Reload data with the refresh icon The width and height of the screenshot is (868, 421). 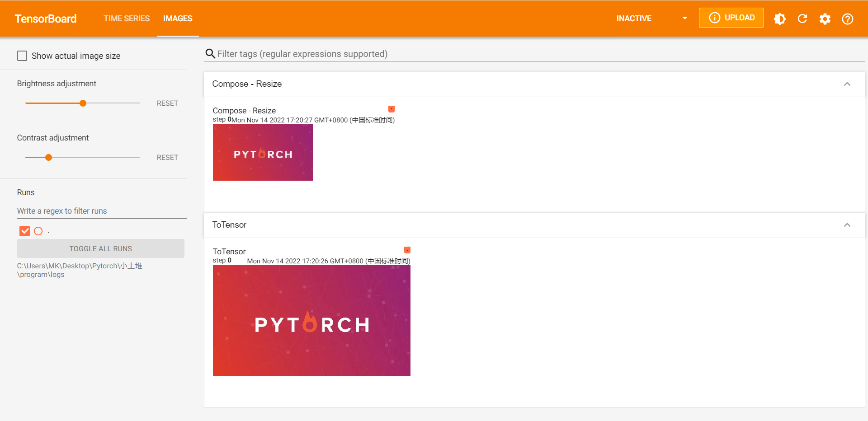[802, 19]
